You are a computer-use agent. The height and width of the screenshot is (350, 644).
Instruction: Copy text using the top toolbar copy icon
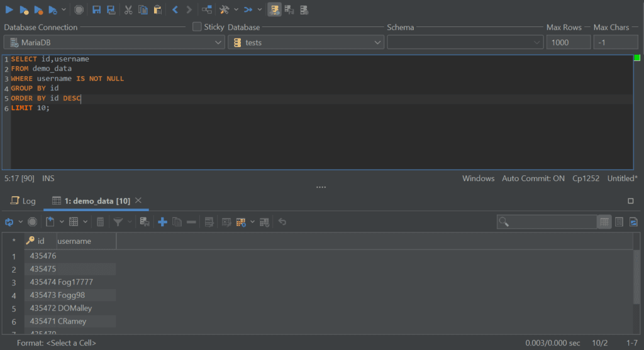143,9
